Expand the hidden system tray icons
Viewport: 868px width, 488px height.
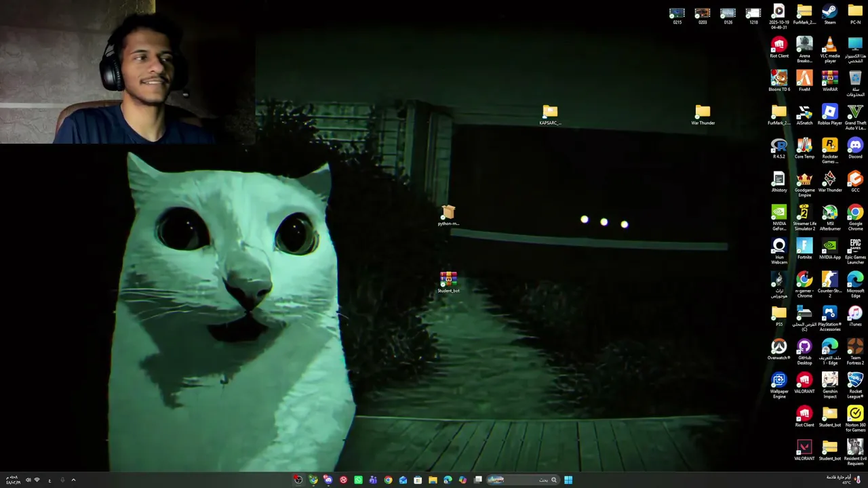point(73,480)
